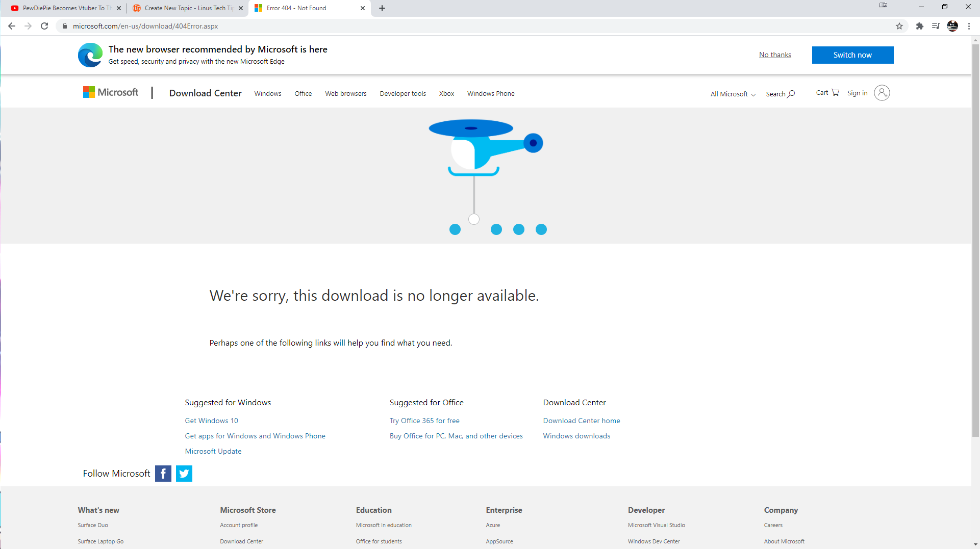Open the Web browsers nav item
This screenshot has width=980, height=549.
pyautogui.click(x=346, y=93)
